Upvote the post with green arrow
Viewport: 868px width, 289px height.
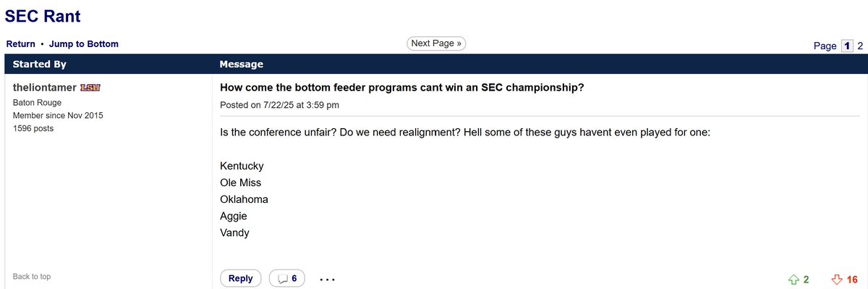[x=793, y=279]
